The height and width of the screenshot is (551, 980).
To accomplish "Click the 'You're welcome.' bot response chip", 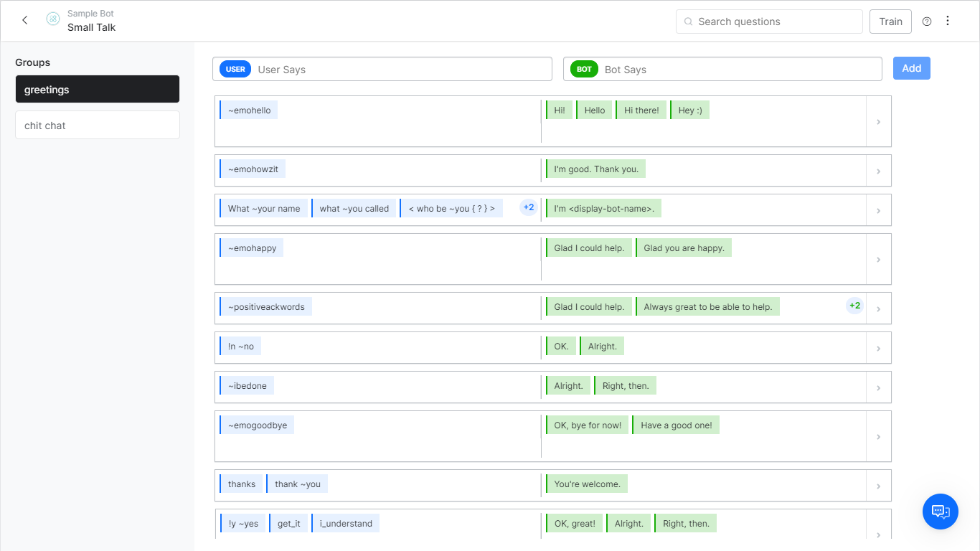I will 587,484.
